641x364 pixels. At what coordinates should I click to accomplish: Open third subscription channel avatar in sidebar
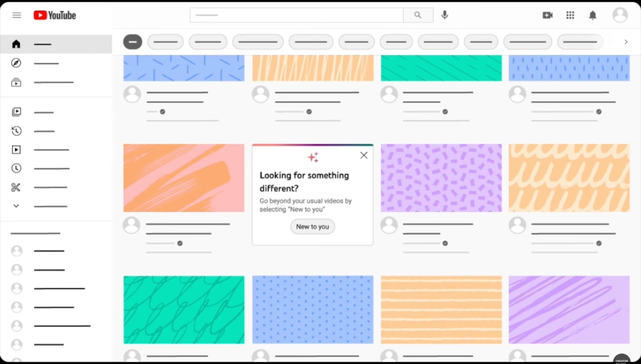pos(17,288)
